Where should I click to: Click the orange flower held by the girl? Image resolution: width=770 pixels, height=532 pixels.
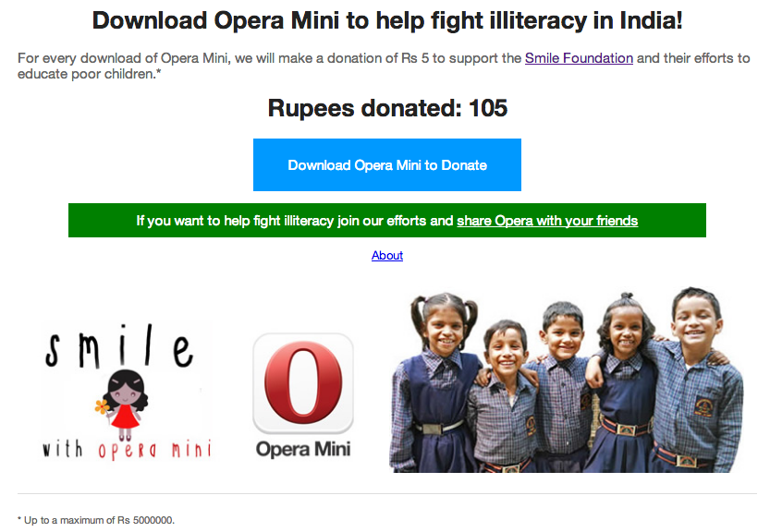point(102,407)
